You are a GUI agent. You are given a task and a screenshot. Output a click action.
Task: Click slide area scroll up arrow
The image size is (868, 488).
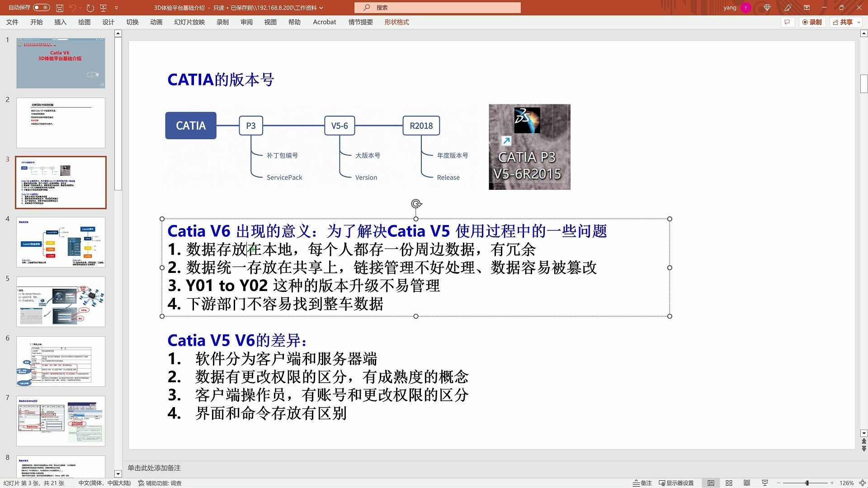pyautogui.click(x=863, y=33)
